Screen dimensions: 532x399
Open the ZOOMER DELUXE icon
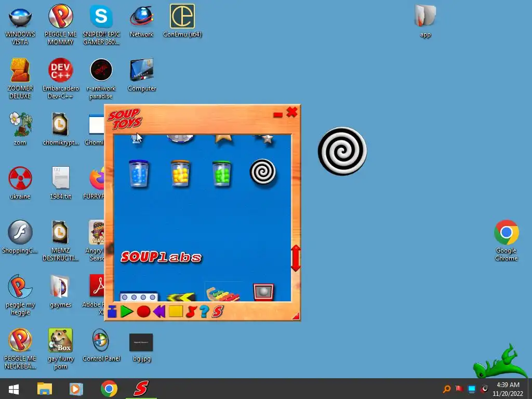[x=20, y=79]
